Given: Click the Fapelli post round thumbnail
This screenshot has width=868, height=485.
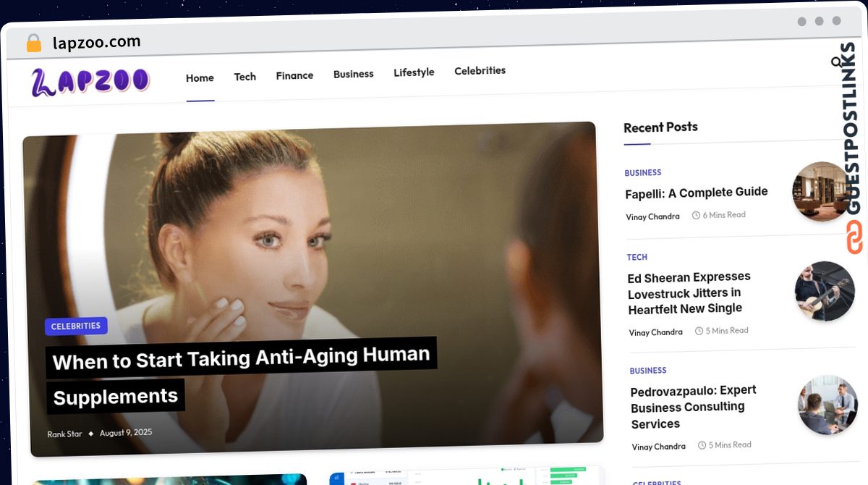Looking at the screenshot, I should 821,192.
